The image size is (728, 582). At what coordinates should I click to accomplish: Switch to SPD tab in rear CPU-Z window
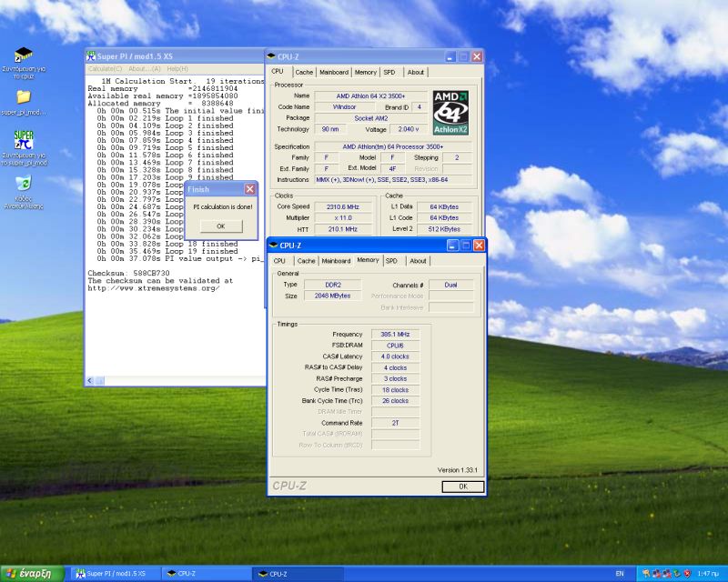389,73
